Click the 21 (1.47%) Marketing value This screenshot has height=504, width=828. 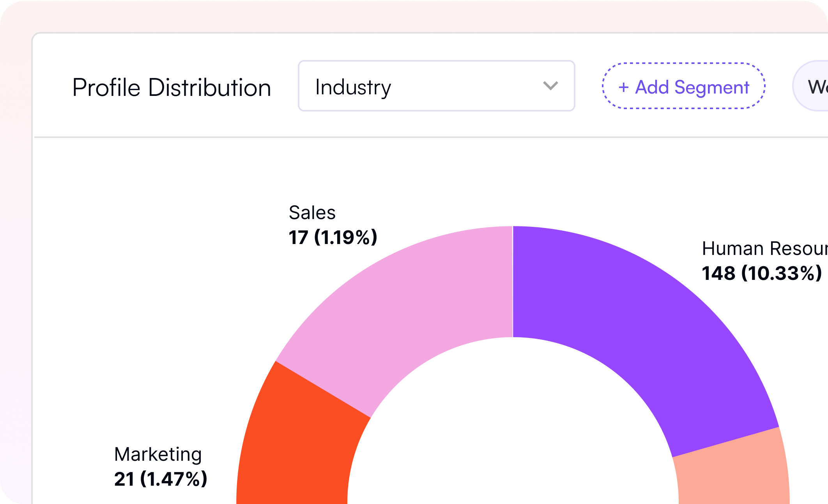tap(160, 479)
